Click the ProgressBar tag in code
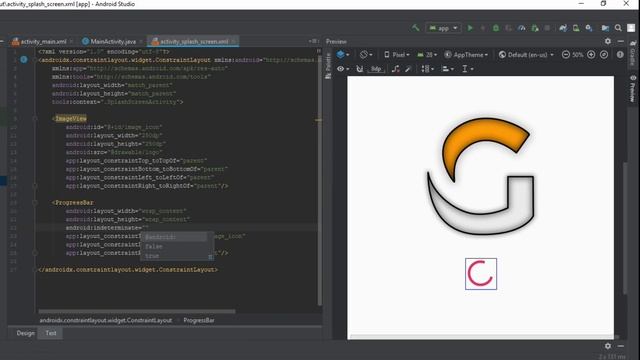 tap(74, 202)
